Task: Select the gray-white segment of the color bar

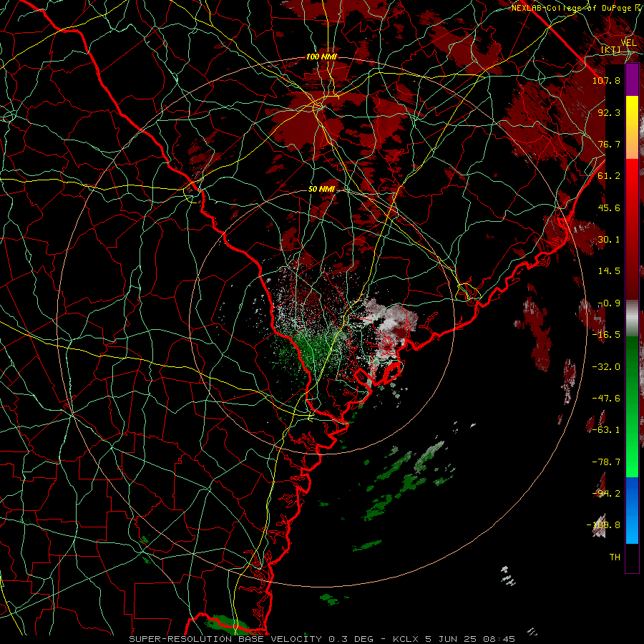Action: point(632,318)
